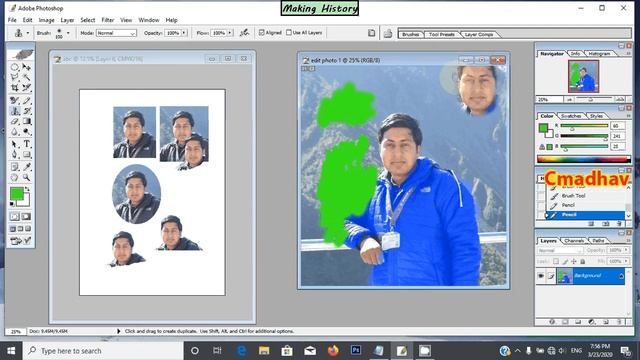Click Navigator zoom in button
Screen dimensions: 640x360
(620, 99)
